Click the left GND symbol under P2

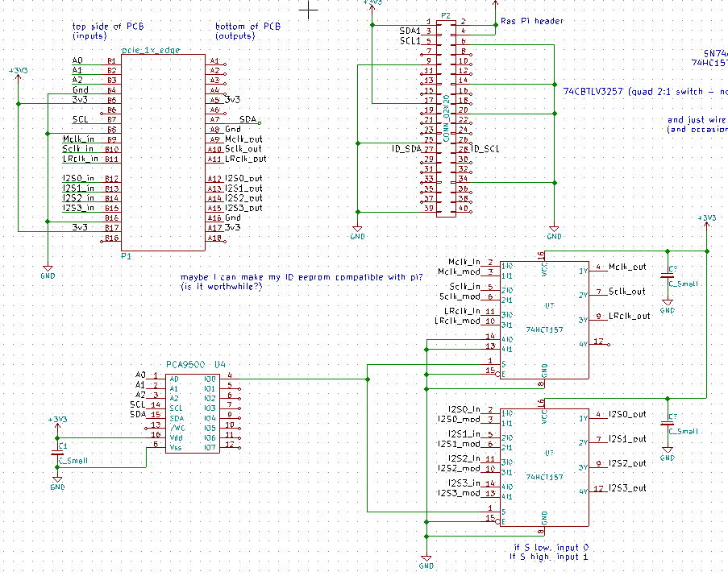357,232
